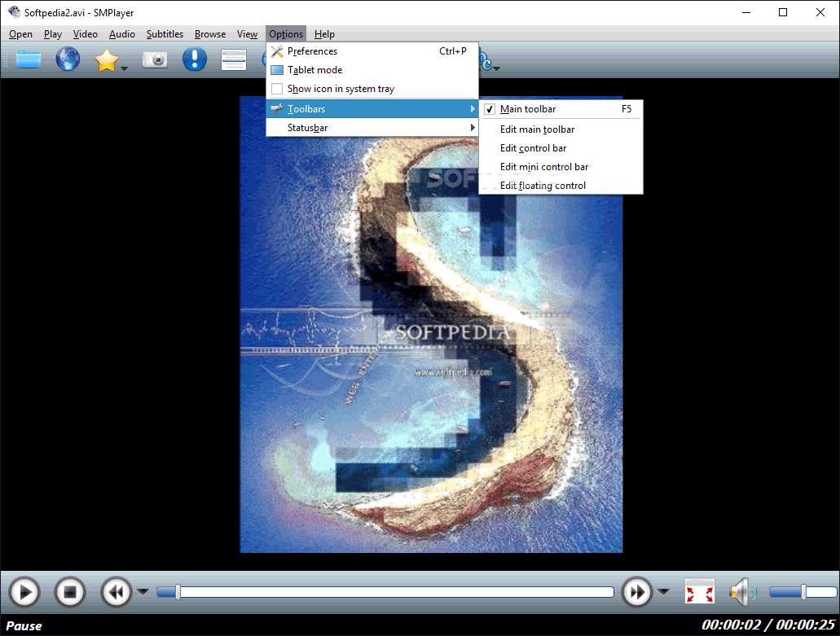Show file information via exclamation icon

click(195, 59)
